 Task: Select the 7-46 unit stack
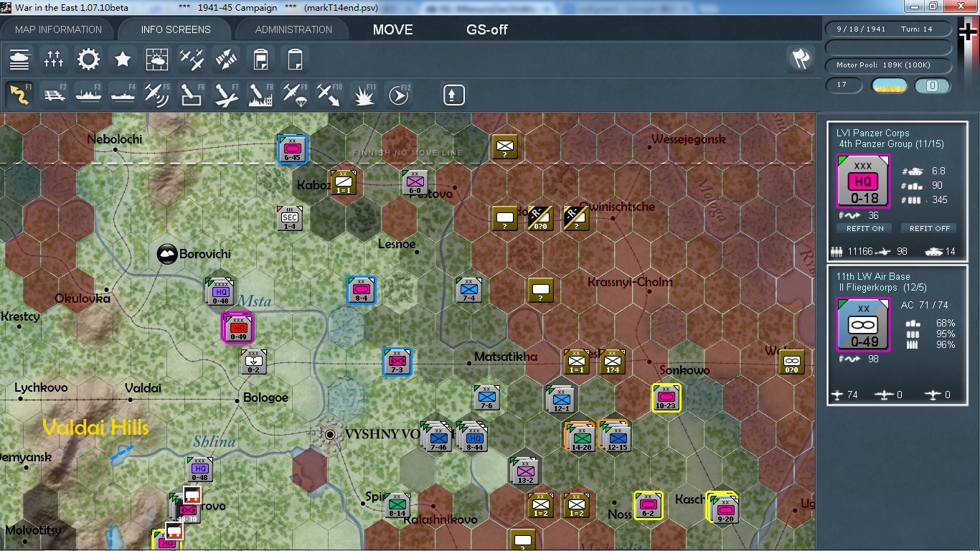(x=437, y=437)
